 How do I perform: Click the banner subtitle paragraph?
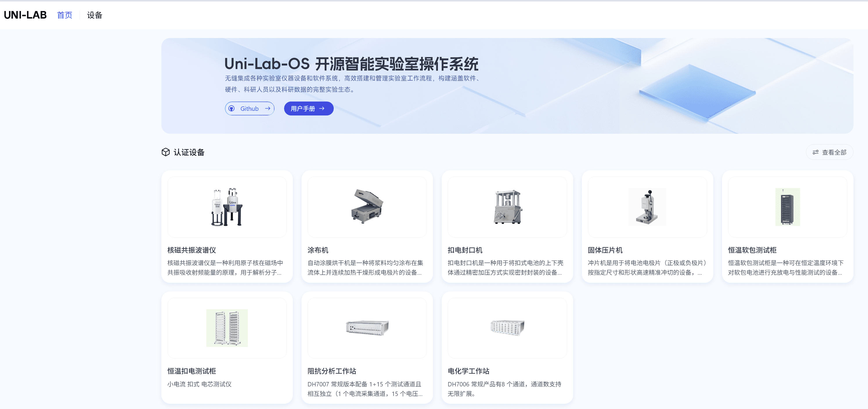tap(353, 84)
